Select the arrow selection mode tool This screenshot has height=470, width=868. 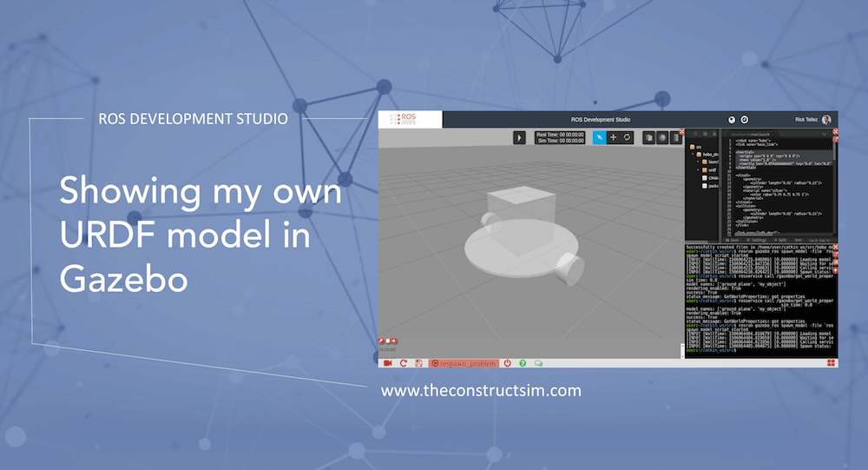click(601, 137)
